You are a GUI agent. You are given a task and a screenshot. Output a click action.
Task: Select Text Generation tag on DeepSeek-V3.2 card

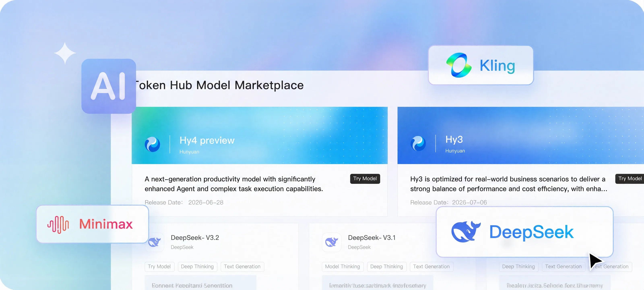(x=242, y=266)
